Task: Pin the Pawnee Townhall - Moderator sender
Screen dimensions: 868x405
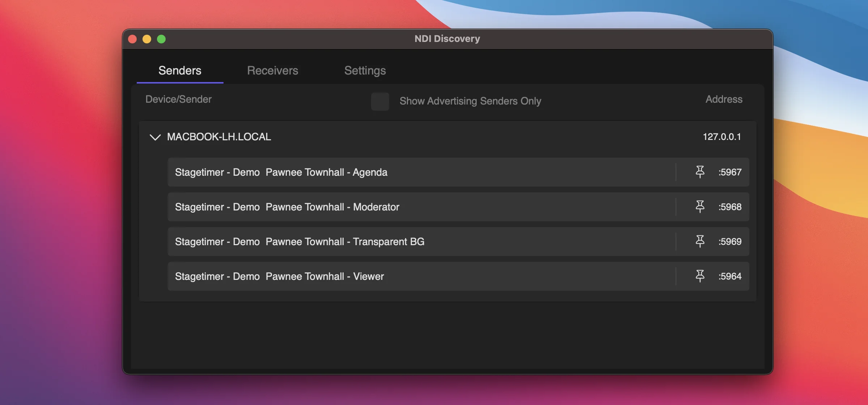Action: coord(701,206)
